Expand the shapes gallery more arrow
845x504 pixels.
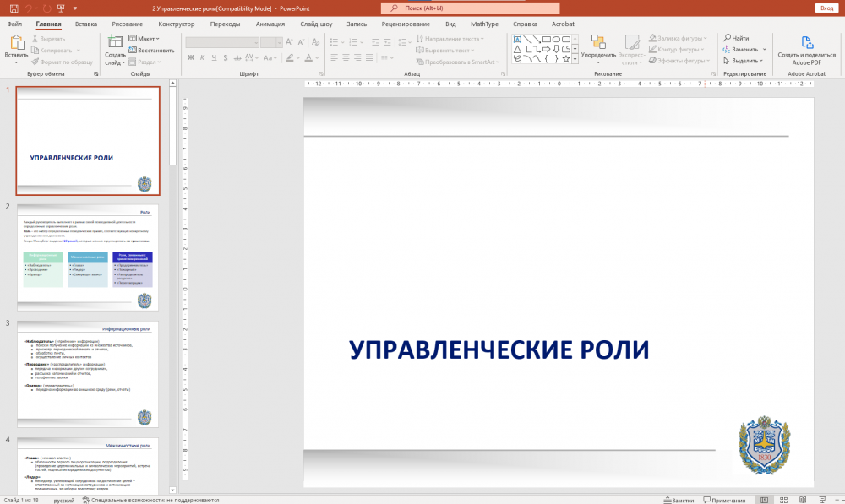575,60
